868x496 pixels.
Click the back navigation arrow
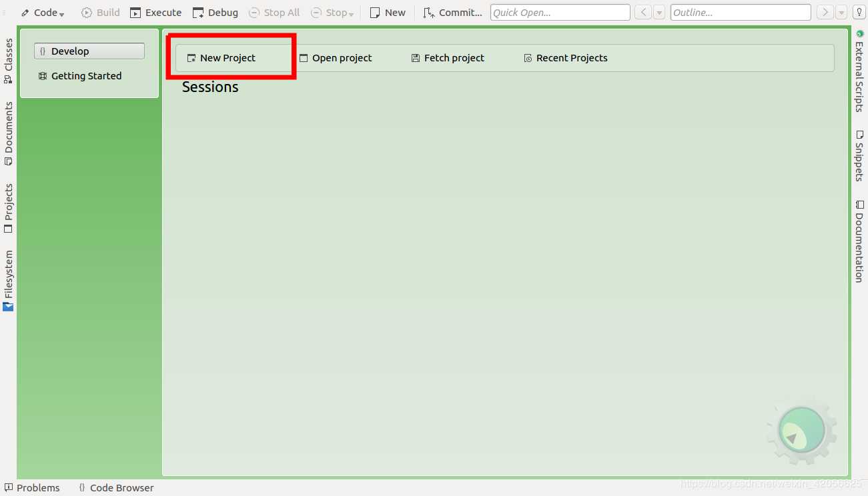pos(642,13)
